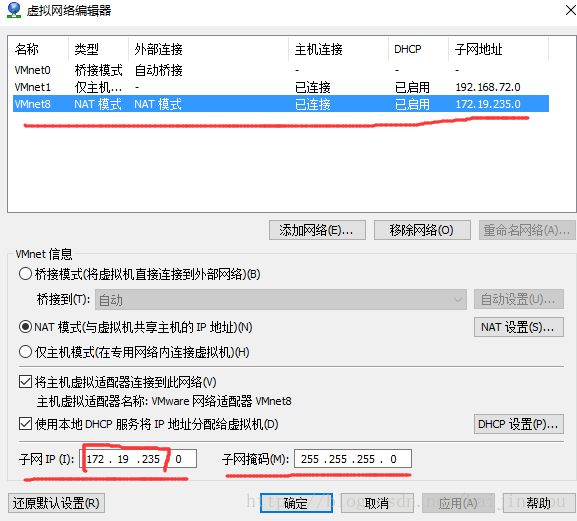Click the 移除网络(O) button

coord(422,230)
